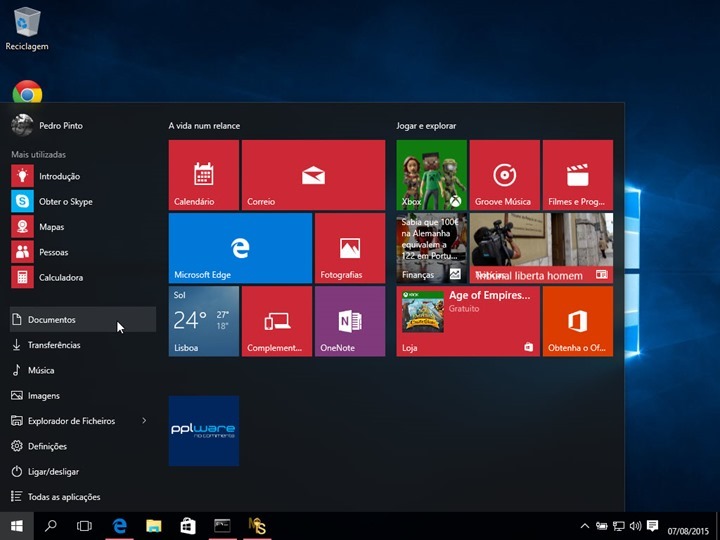Open Edge from the taskbar
Image resolution: width=720 pixels, height=540 pixels.
click(x=119, y=526)
